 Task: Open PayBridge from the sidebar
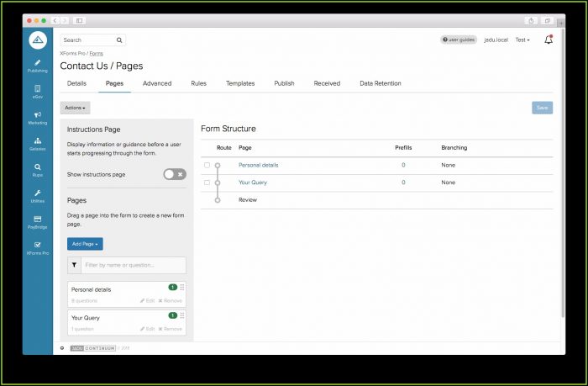[38, 222]
